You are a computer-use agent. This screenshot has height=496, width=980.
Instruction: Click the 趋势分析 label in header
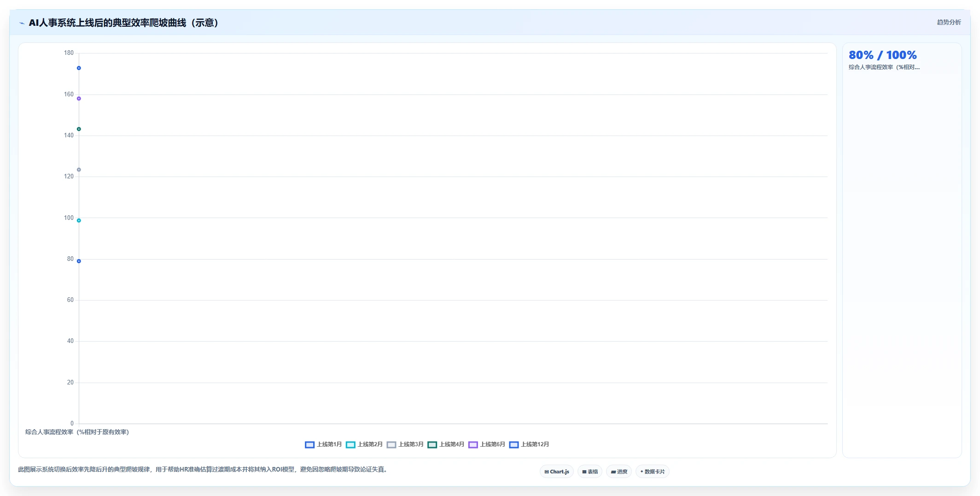coord(949,22)
